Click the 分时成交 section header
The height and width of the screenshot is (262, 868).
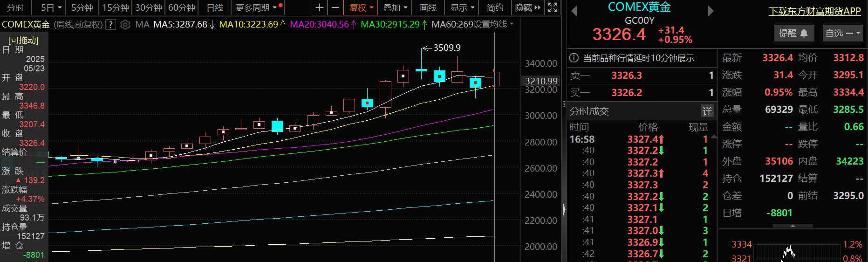click(x=589, y=111)
